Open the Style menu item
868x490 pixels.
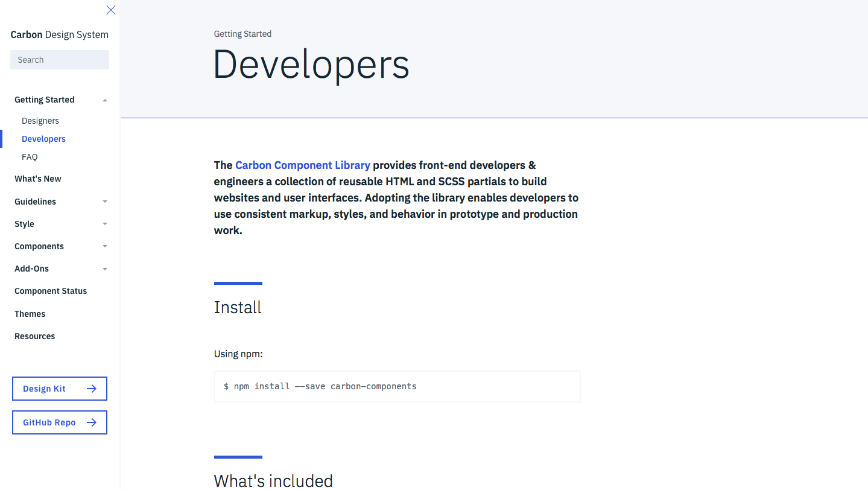click(24, 224)
